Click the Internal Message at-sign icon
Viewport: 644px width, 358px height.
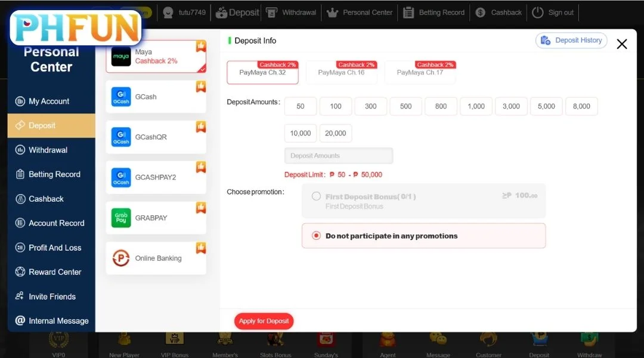(x=20, y=320)
